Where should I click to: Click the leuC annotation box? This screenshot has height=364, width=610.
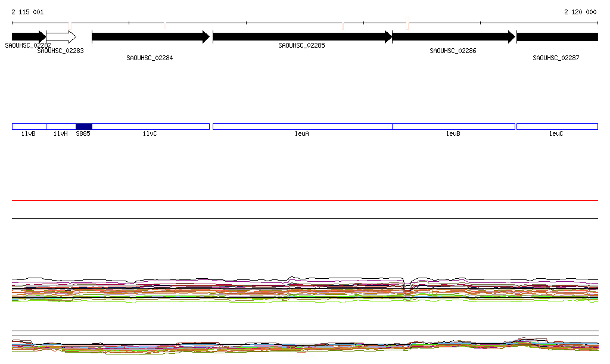557,126
